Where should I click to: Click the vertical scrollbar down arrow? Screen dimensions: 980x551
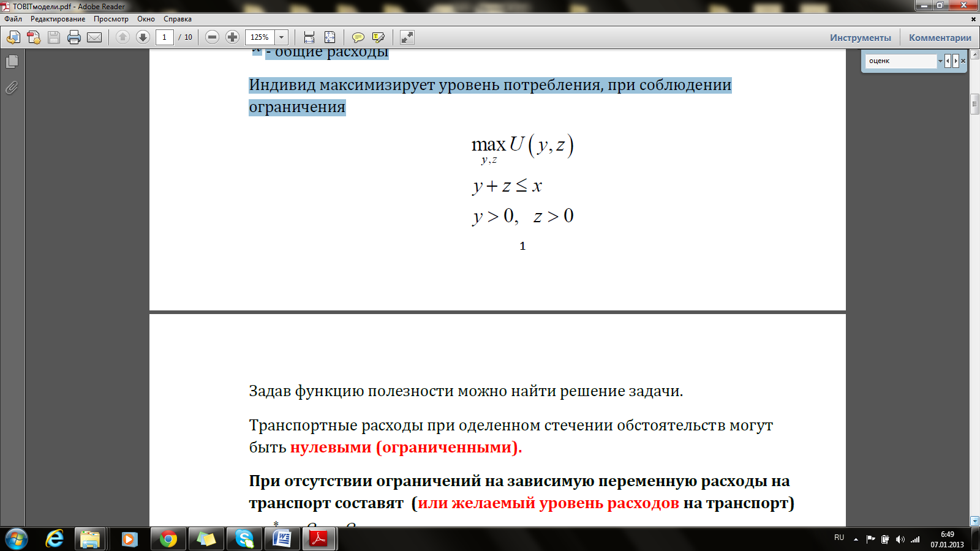(x=974, y=522)
